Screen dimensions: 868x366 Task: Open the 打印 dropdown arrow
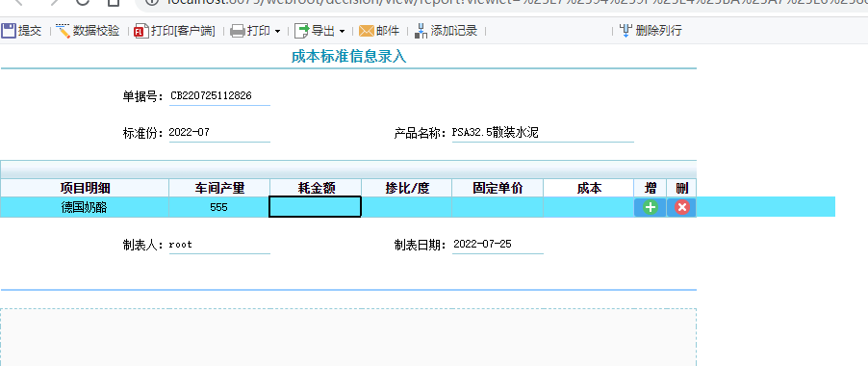point(277,32)
